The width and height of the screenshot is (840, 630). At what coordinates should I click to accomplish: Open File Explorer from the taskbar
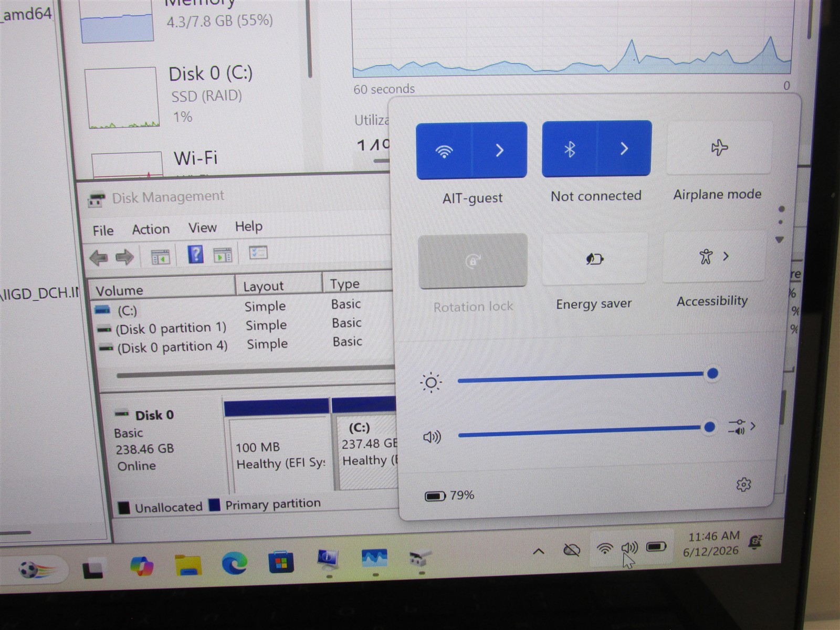tap(188, 565)
